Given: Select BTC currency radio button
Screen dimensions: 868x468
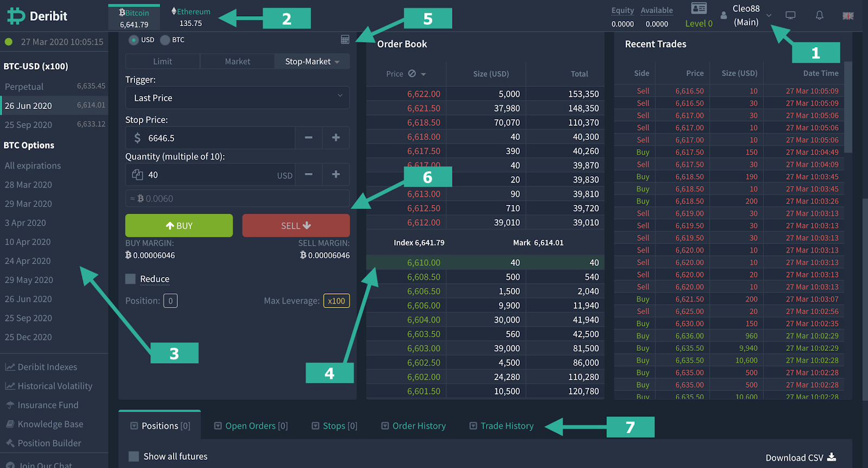Looking at the screenshot, I should pos(165,40).
